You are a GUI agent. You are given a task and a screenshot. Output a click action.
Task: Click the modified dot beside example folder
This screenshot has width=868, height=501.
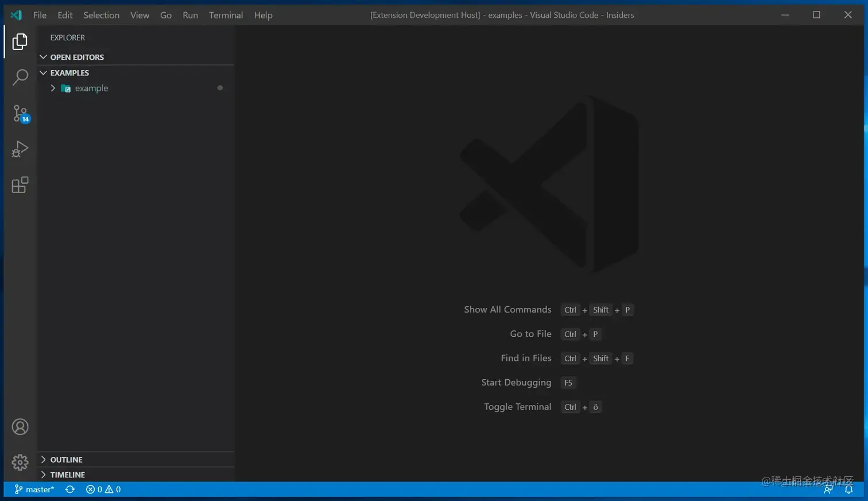220,88
